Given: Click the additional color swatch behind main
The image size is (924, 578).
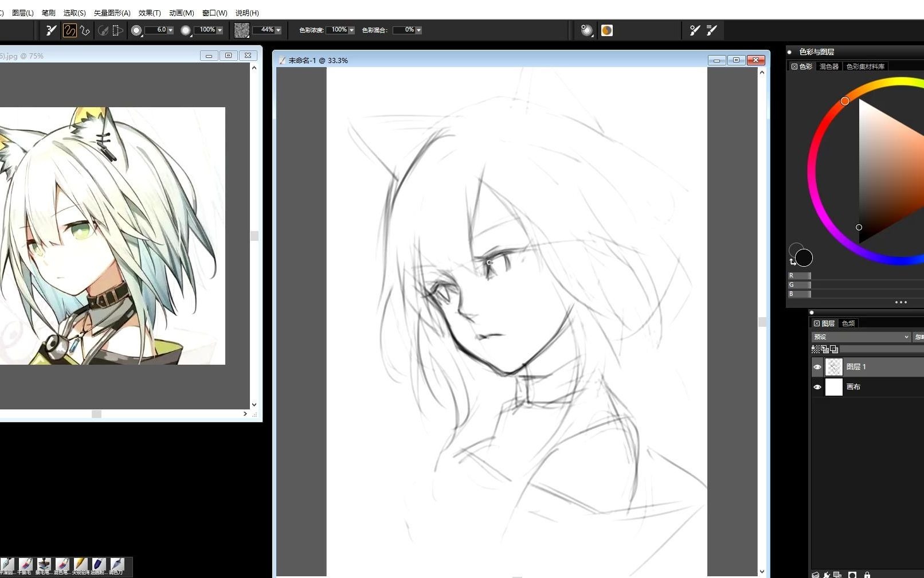Looking at the screenshot, I should (794, 248).
